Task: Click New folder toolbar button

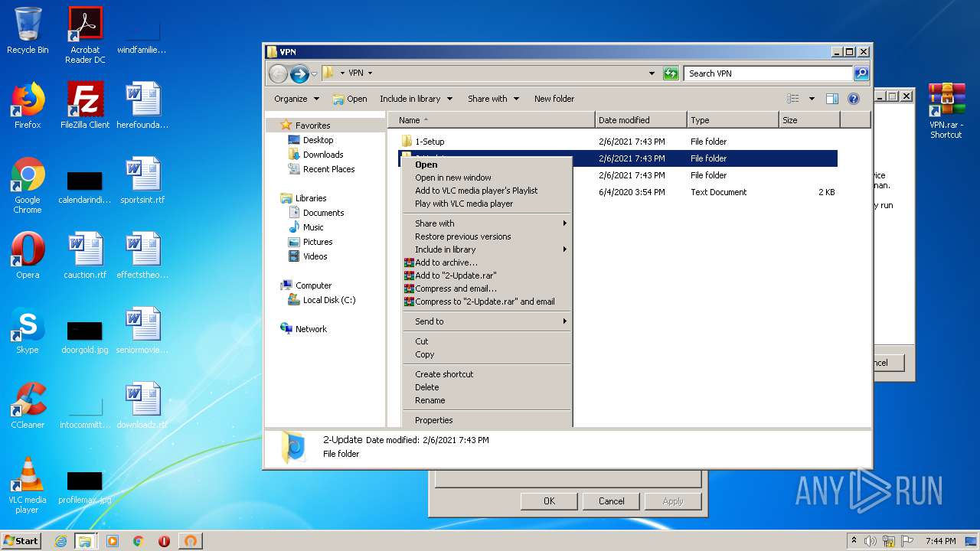Action: click(554, 99)
